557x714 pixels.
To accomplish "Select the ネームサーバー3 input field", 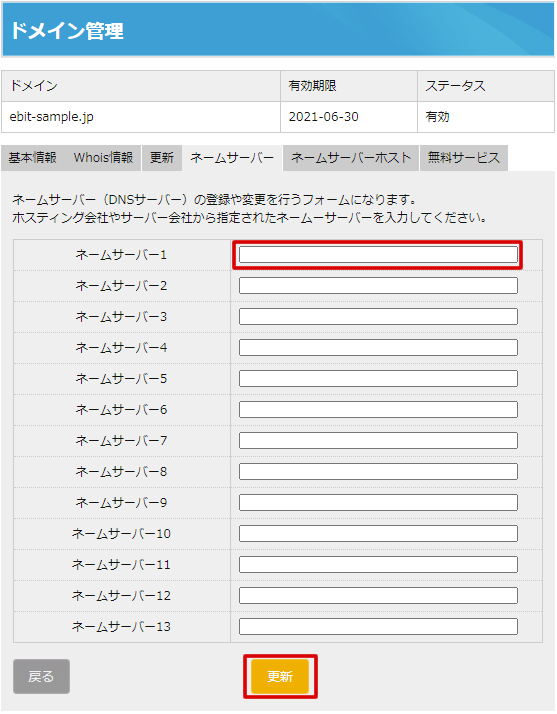I will pos(378,316).
